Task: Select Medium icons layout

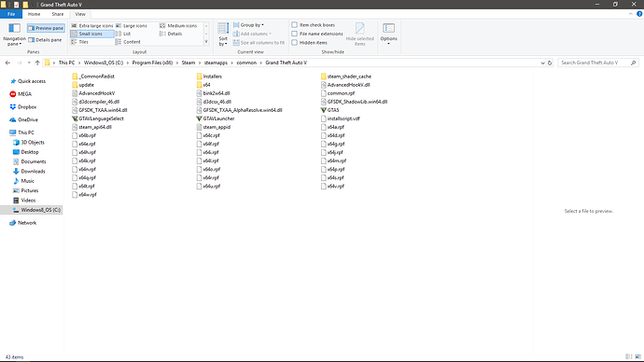Action: [178, 25]
